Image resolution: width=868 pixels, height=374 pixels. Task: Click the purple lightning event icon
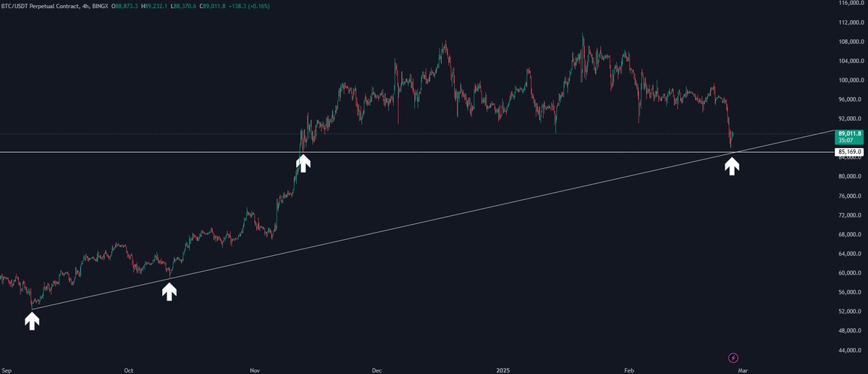pos(733,357)
